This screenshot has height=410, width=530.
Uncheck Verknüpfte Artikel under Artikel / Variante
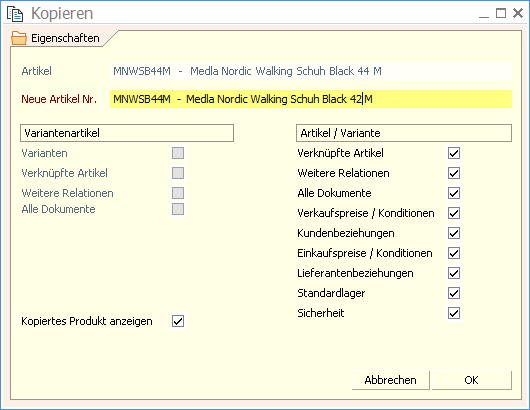[454, 153]
